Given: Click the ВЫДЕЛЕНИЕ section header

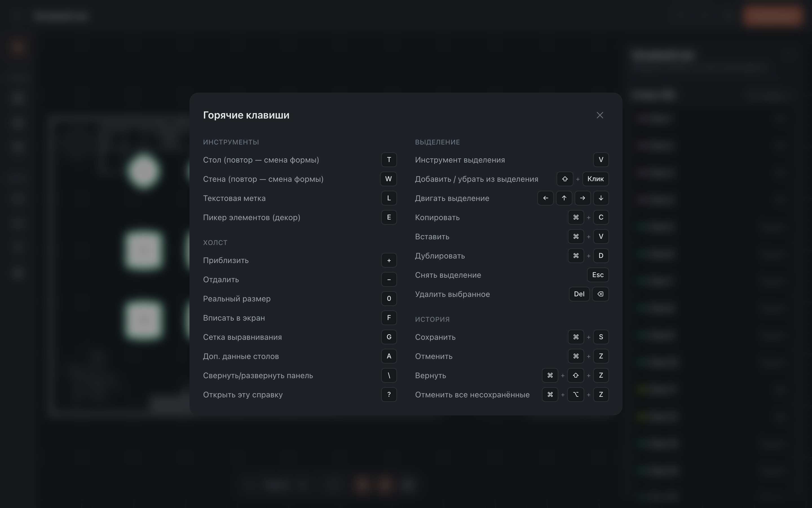Looking at the screenshot, I should pos(437,142).
